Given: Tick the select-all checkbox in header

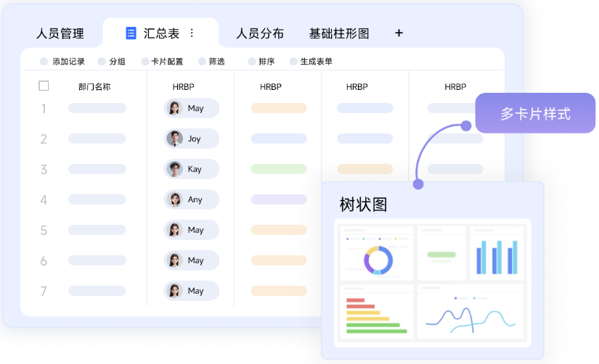Looking at the screenshot, I should [x=44, y=86].
